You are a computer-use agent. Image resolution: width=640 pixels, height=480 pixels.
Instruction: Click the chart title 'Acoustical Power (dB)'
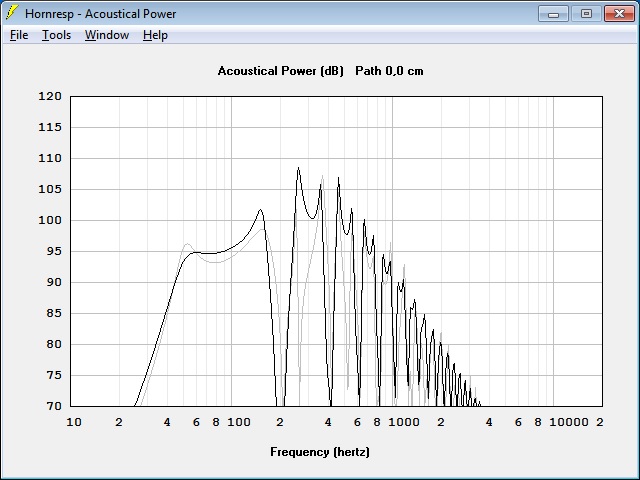[280, 71]
